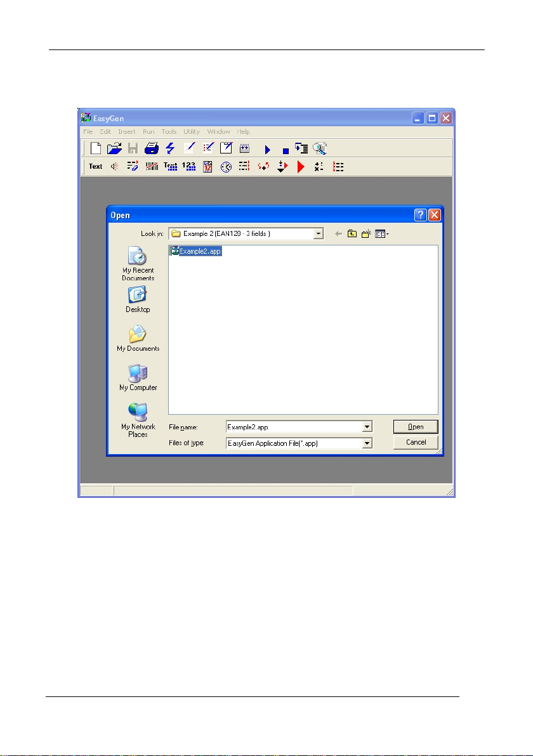Click the magnifier search icon in toolbar
533x756 pixels.
(320, 148)
